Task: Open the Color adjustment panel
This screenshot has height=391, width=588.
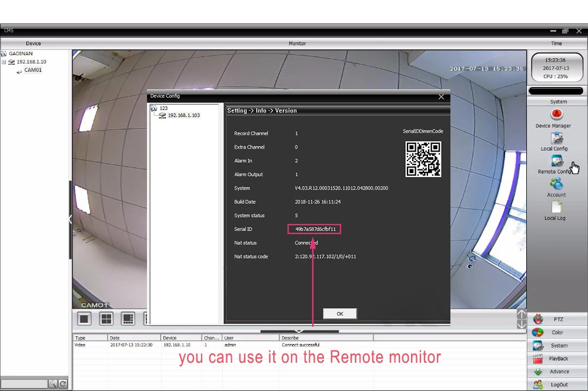Action: pyautogui.click(x=557, y=333)
